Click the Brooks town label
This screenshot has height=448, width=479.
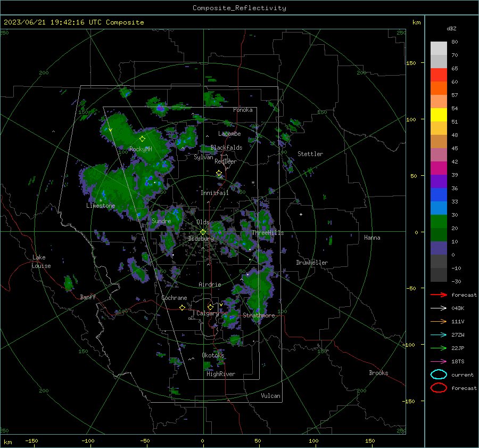point(378,373)
